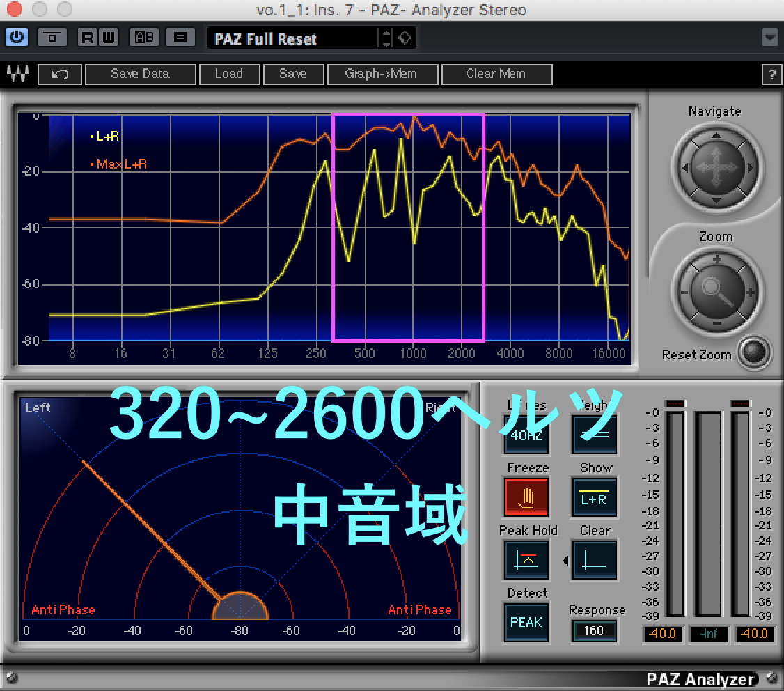Zoom in vertically with the top plus
The height and width of the screenshot is (691, 784).
pos(717,259)
